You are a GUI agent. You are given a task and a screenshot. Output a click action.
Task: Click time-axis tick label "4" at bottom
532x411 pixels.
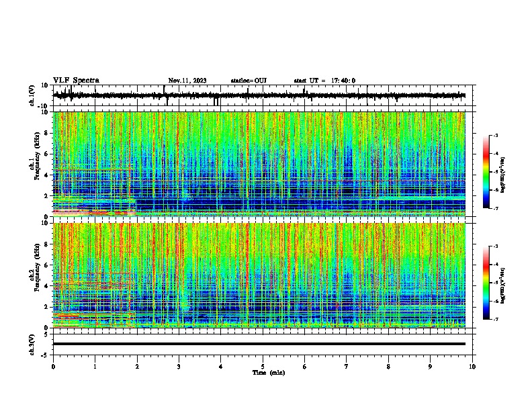[221, 367]
